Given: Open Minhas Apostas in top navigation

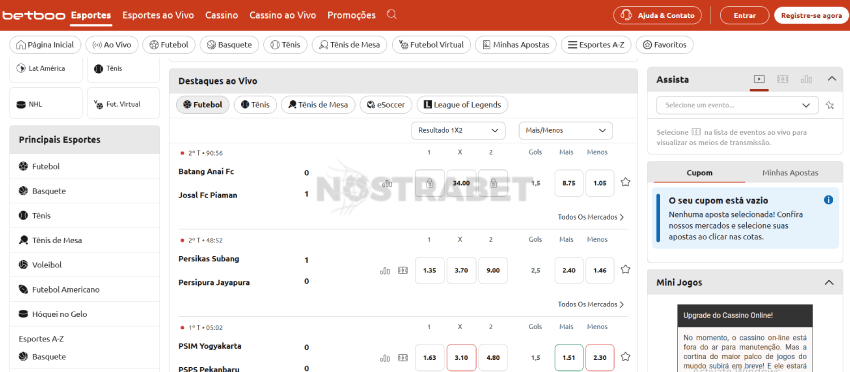Looking at the screenshot, I should pyautogui.click(x=516, y=45).
